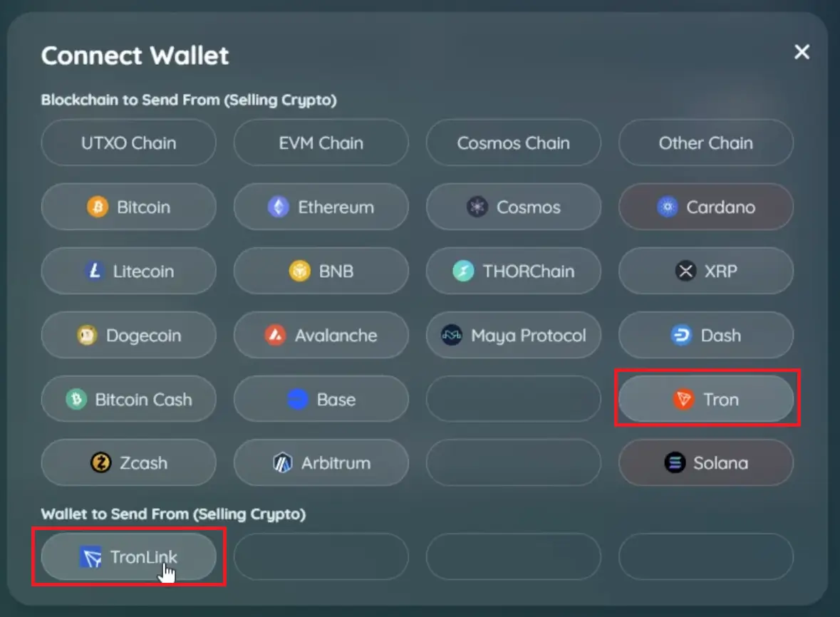The image size is (840, 617).
Task: Click the Ethereum diamond icon
Action: click(x=278, y=207)
